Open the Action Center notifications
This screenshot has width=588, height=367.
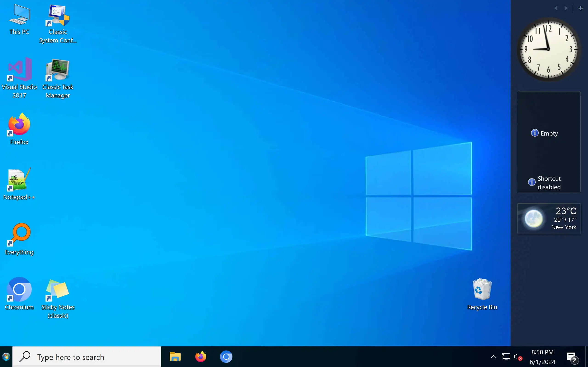coord(572,357)
